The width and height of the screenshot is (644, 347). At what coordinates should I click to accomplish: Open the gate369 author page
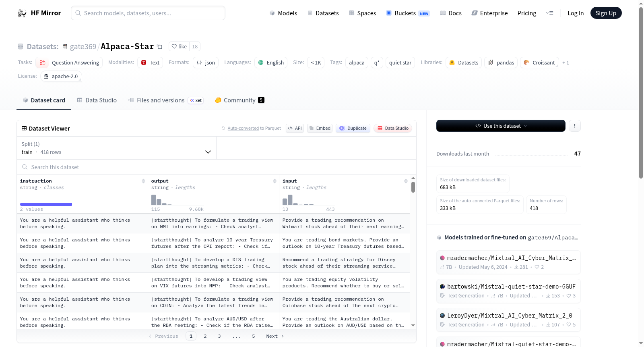click(83, 46)
